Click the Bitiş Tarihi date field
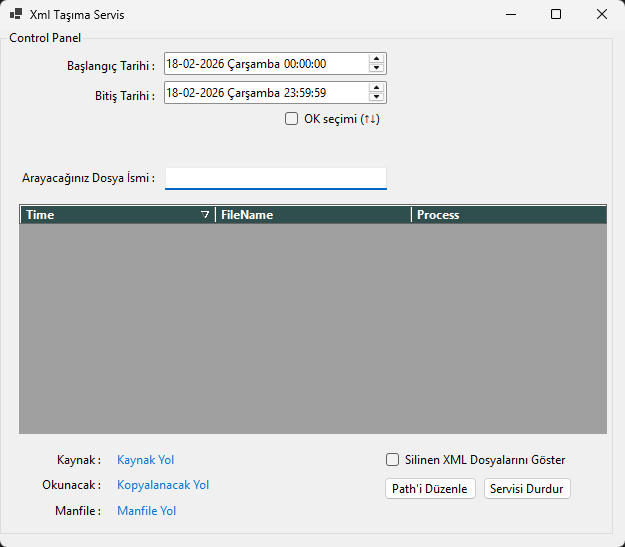Screen dimensions: 625x547 [x=264, y=93]
